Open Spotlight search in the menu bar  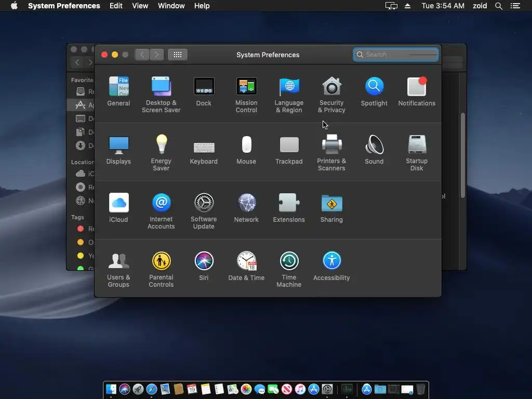[498, 6]
